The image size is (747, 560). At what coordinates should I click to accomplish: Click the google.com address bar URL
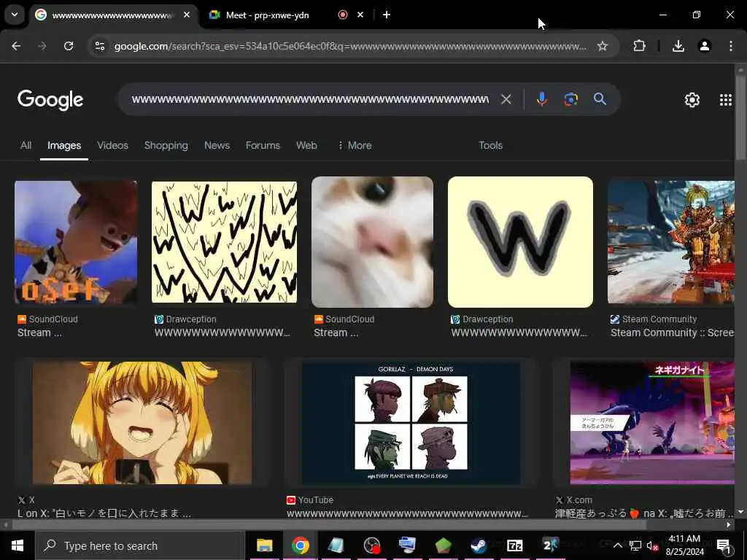coord(350,46)
